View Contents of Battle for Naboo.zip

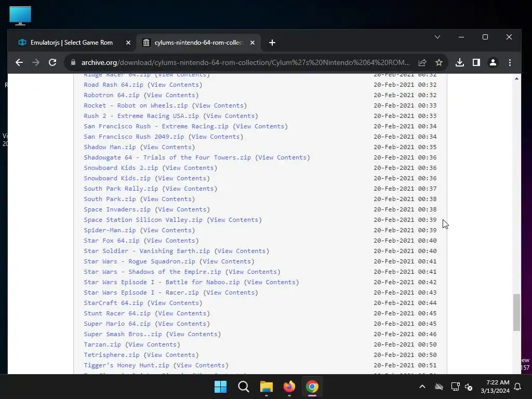tap(271, 282)
